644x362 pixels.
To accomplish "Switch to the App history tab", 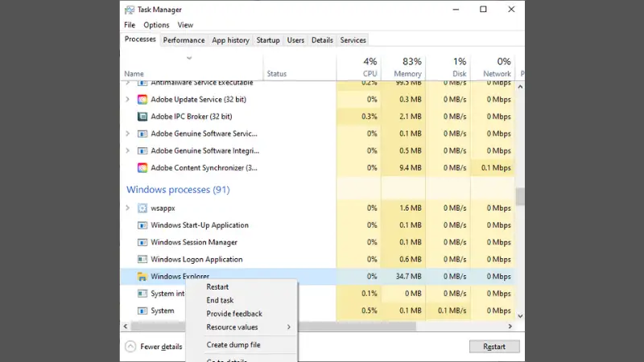I will [x=230, y=40].
